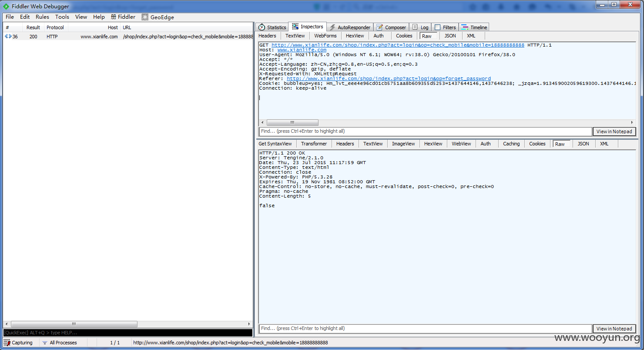Sort sessions by Result column
This screenshot has height=350, width=644.
point(33,27)
